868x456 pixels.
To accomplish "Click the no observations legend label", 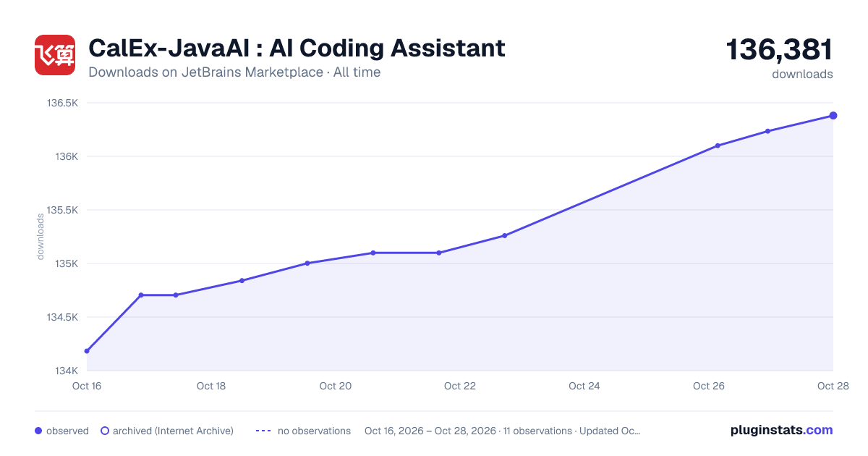I will 314,431.
